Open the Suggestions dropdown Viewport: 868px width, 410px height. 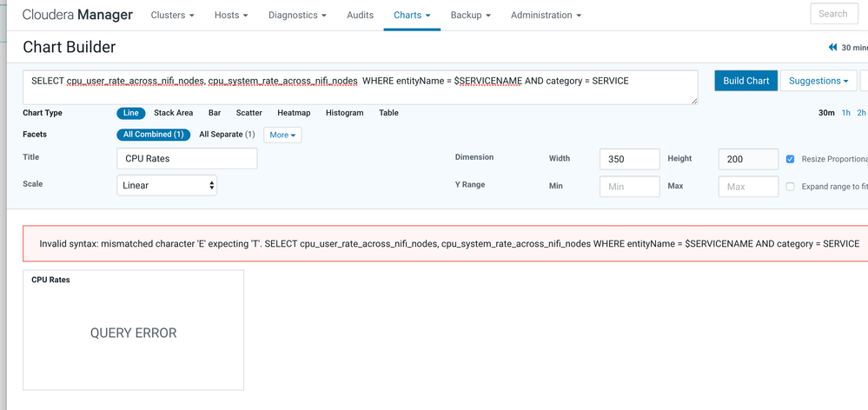click(818, 81)
